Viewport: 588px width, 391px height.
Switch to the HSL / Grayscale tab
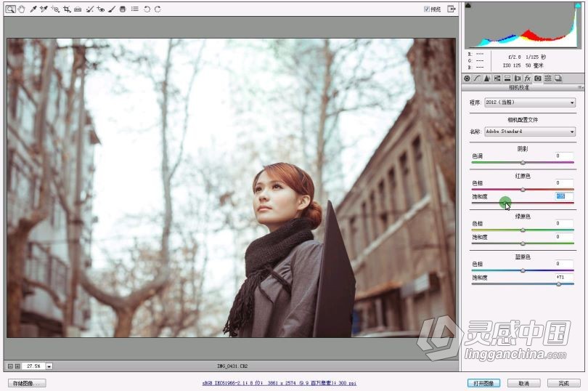point(497,78)
